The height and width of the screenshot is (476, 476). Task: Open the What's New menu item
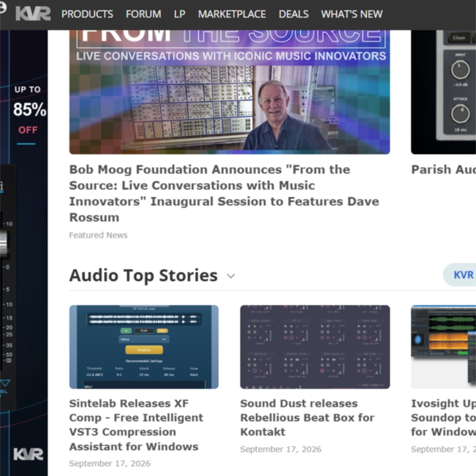pyautogui.click(x=352, y=14)
